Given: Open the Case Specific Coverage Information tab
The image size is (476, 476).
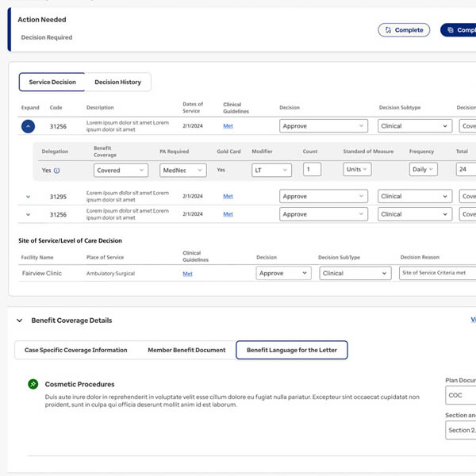Looking at the screenshot, I should (75, 350).
